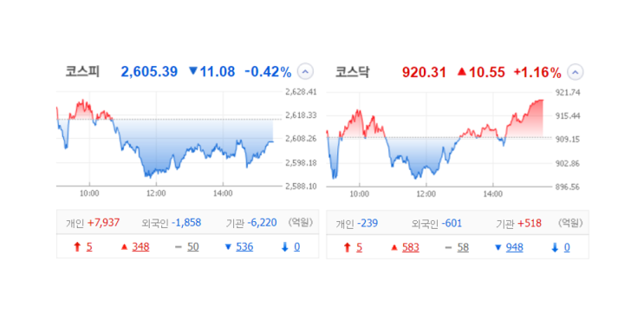Open KOSDAQ unchanged stocks count 58
644x327 pixels.
click(x=463, y=247)
